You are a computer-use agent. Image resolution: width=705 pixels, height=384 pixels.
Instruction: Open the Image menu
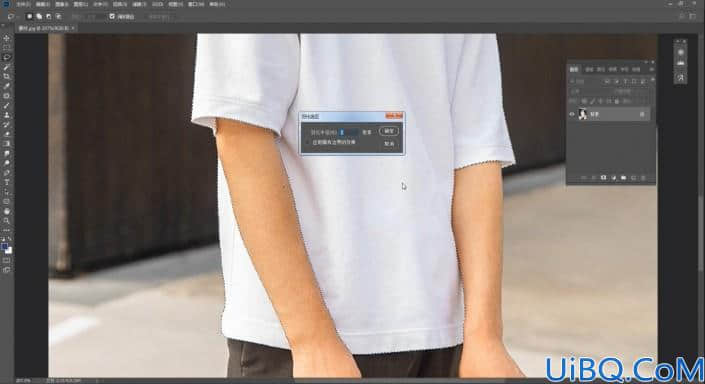(62, 4)
